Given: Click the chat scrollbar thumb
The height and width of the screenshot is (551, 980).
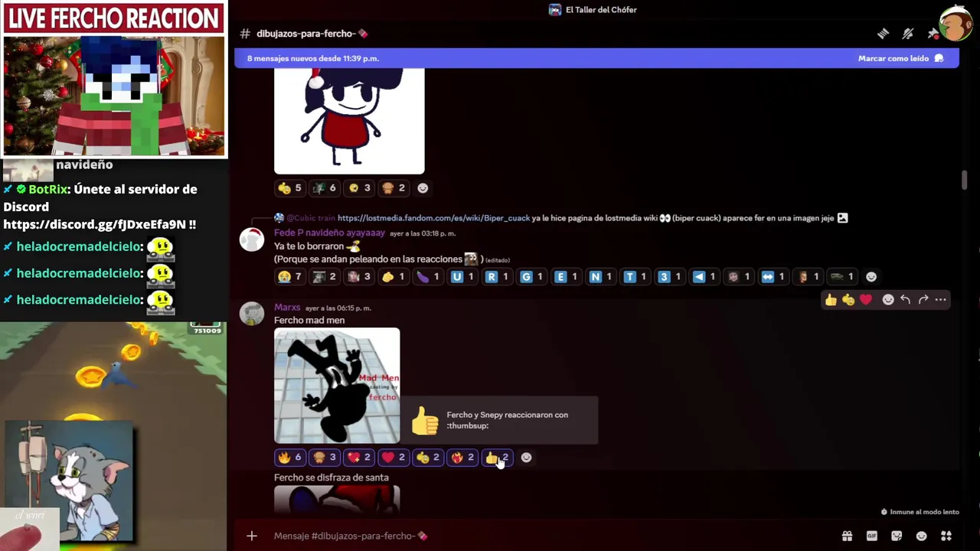Looking at the screenshot, I should [964, 181].
